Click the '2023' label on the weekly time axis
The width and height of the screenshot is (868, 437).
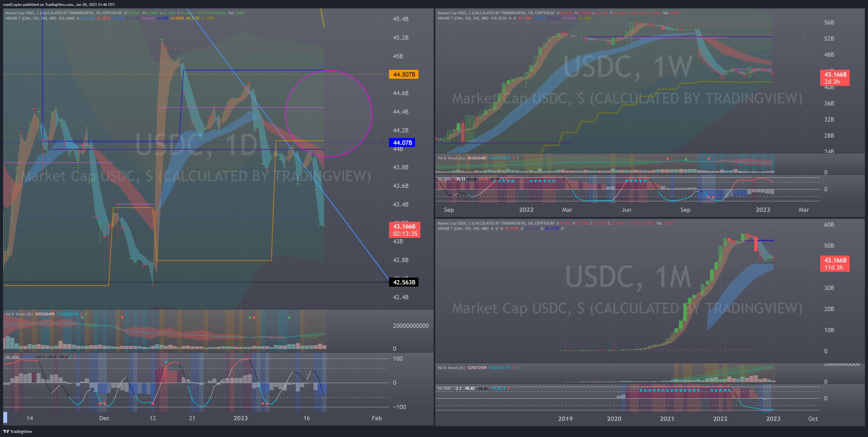(x=763, y=210)
